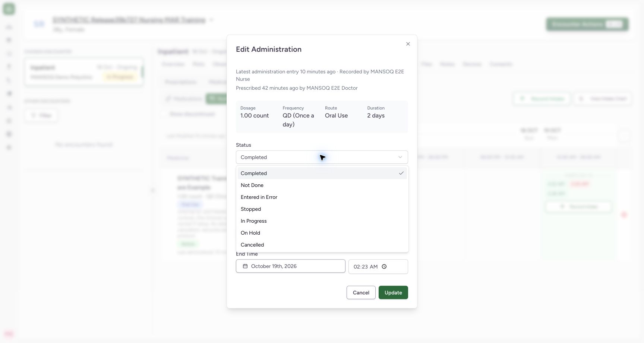Select the Stopped status option
Image resolution: width=644 pixels, height=343 pixels.
click(322, 209)
